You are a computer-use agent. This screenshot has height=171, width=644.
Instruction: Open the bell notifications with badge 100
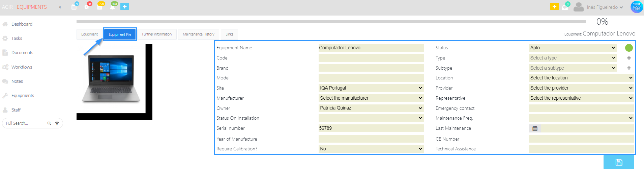112,7
